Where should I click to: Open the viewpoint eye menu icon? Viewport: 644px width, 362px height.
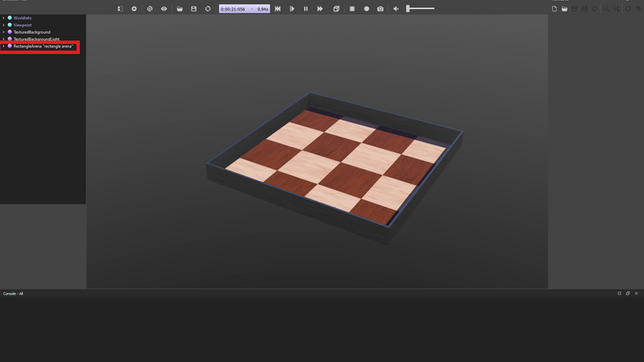[164, 9]
